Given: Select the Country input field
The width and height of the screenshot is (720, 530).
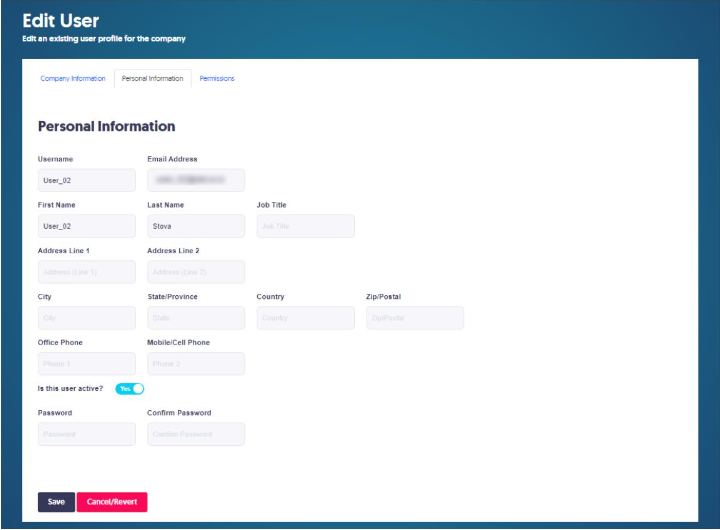Looking at the screenshot, I should (305, 318).
